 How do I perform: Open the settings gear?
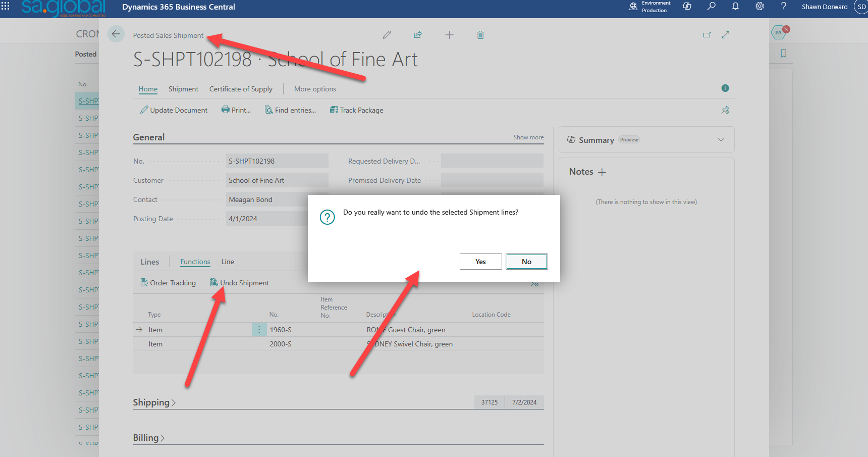tap(759, 7)
